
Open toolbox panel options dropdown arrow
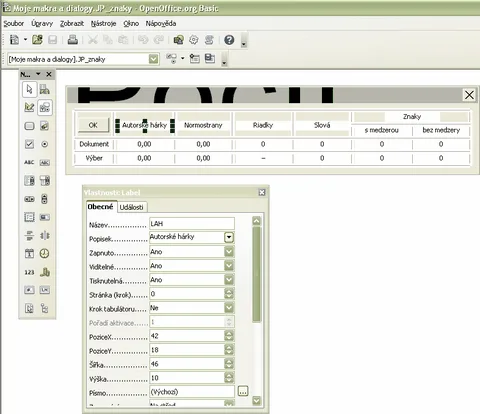pos(38,74)
